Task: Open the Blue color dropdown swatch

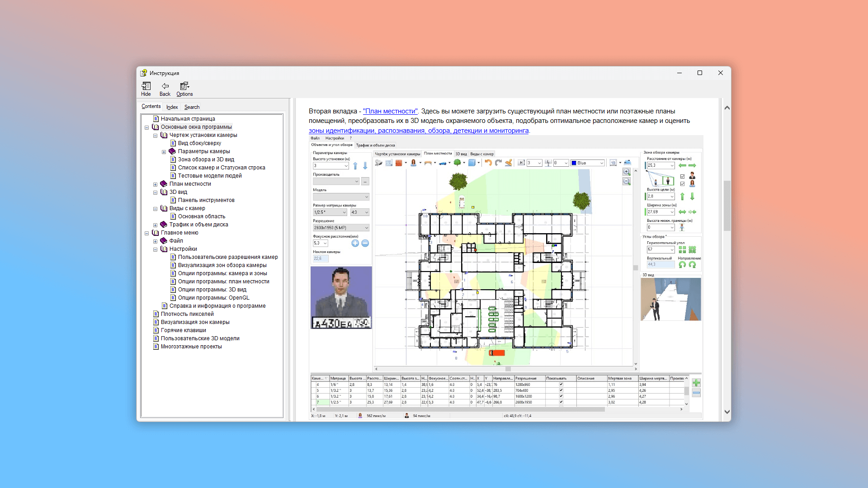Action: tap(587, 163)
